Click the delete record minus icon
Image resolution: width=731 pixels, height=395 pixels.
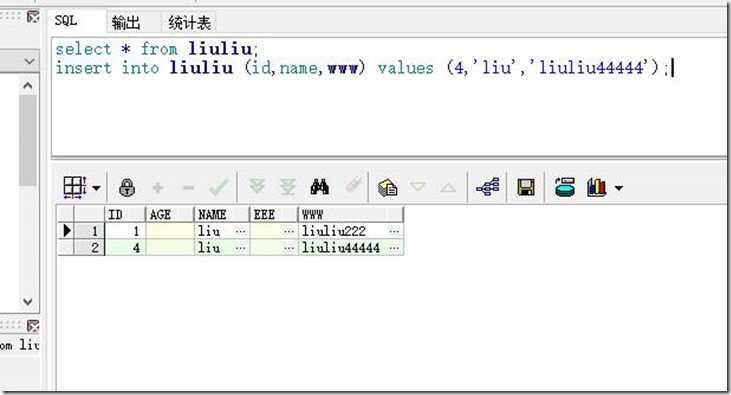[188, 188]
